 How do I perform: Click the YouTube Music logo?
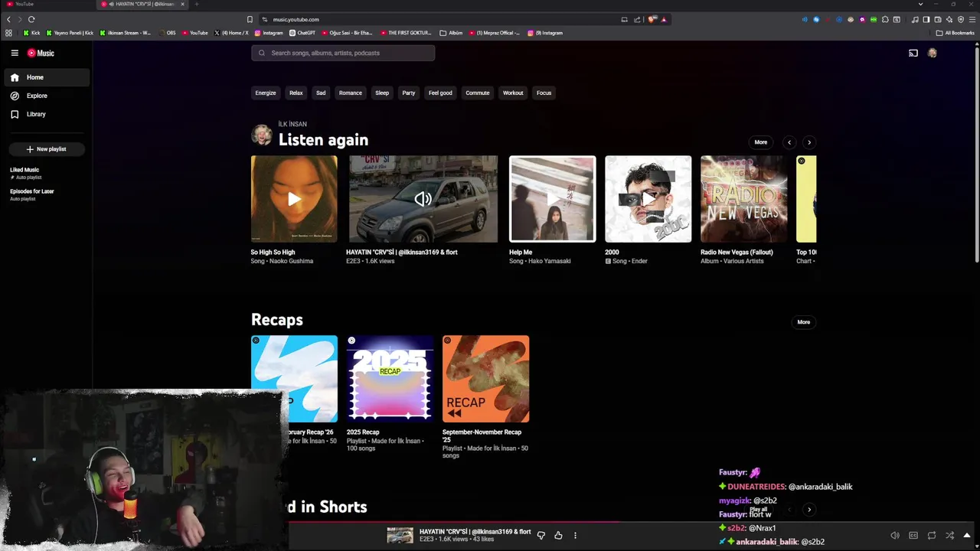pyautogui.click(x=41, y=53)
